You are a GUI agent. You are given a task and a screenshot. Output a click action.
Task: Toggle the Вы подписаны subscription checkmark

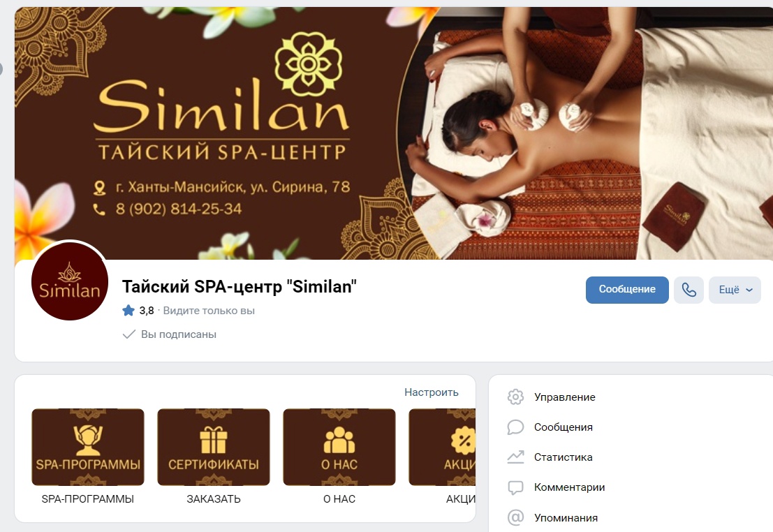click(x=128, y=334)
